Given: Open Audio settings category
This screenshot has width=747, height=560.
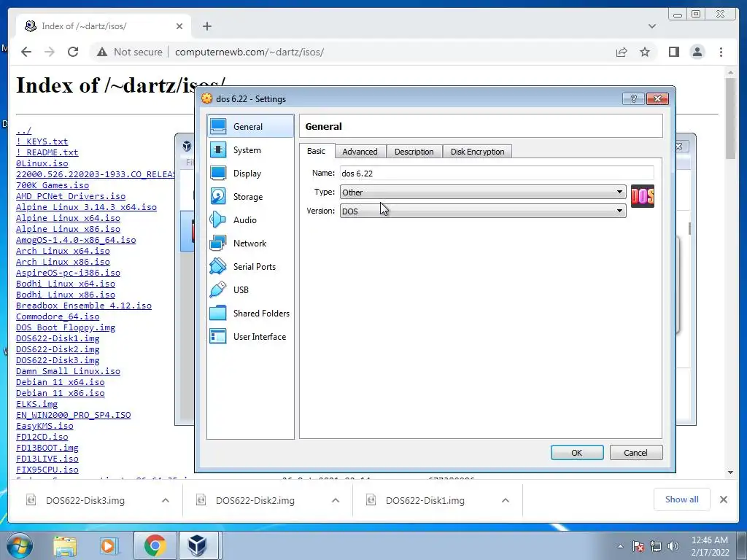Looking at the screenshot, I should point(251,220).
